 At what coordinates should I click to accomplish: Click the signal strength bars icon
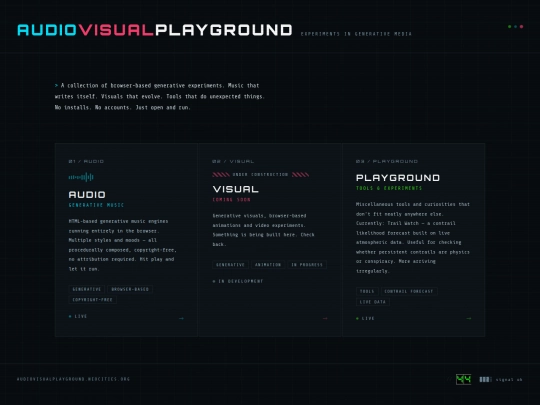[x=485, y=380]
